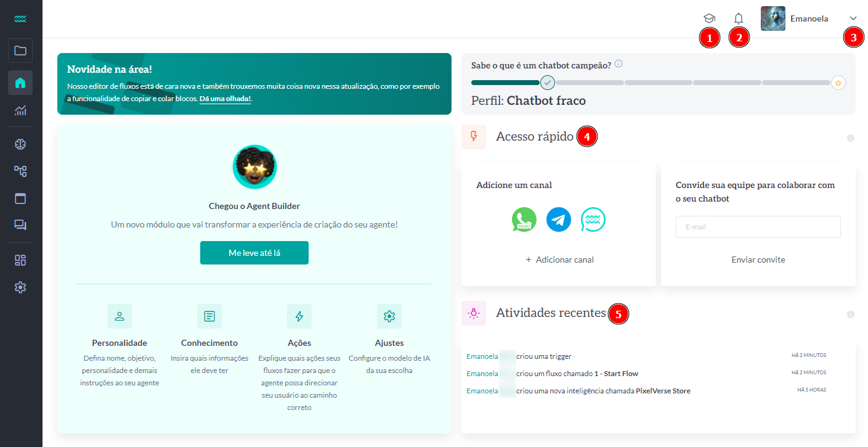Select the brain/AI intelligence sidebar icon

[x=20, y=144]
